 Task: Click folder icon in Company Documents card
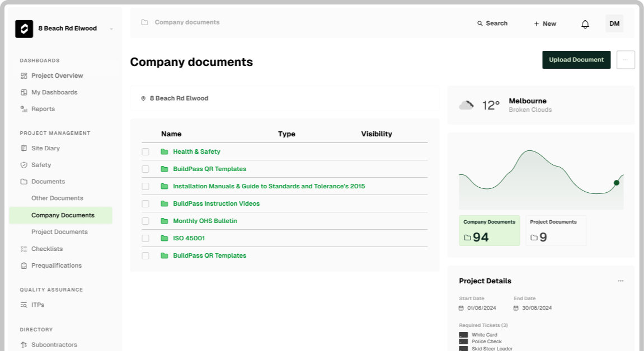[467, 238]
